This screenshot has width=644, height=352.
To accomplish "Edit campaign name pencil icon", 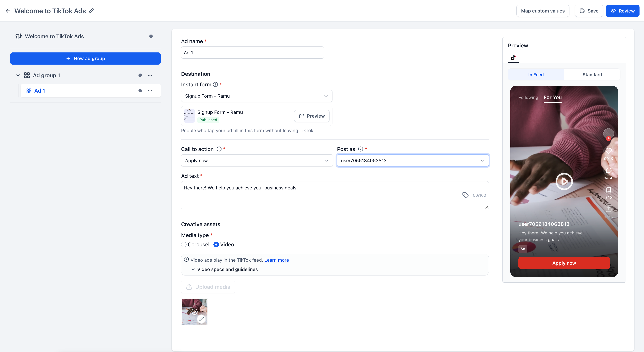I will point(92,11).
